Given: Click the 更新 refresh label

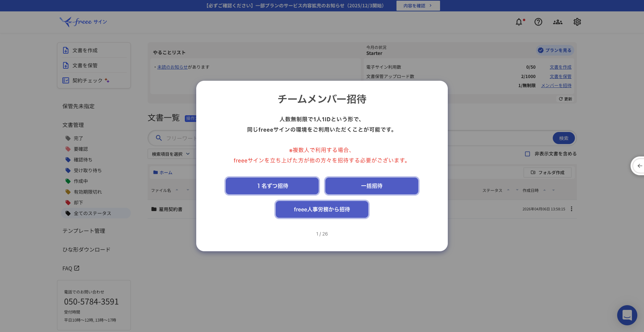Looking at the screenshot, I should tap(568, 99).
